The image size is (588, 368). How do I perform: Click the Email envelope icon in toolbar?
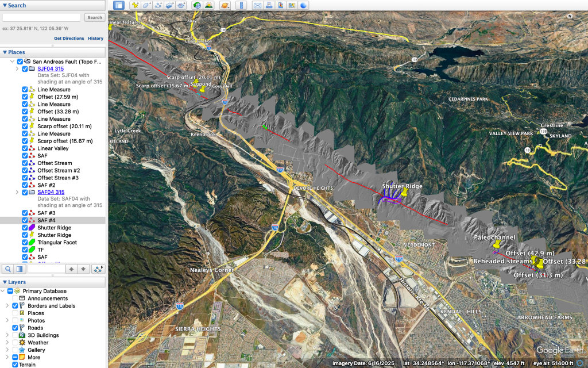tap(257, 5)
